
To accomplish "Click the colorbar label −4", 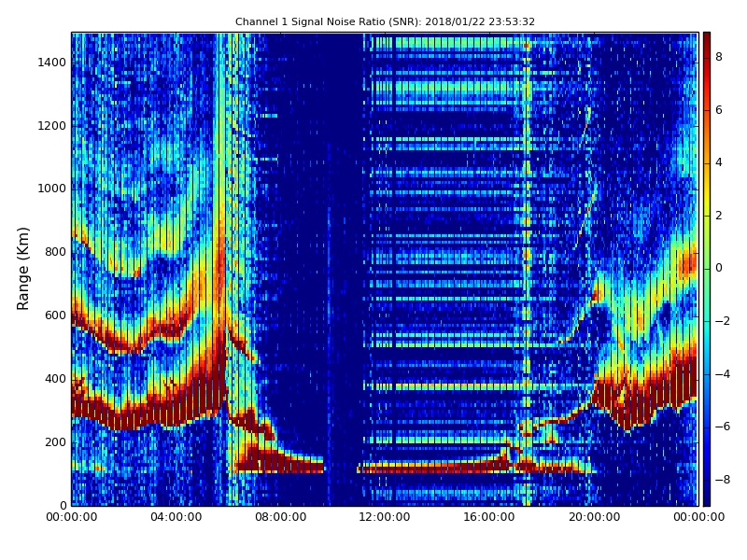I will click(x=723, y=374).
